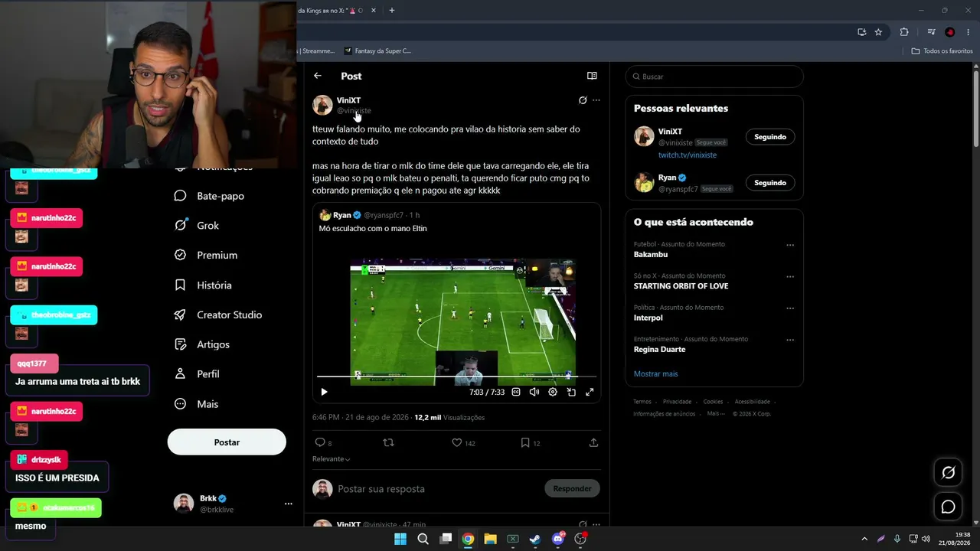Open more options for the Bakambu trend

pyautogui.click(x=790, y=246)
